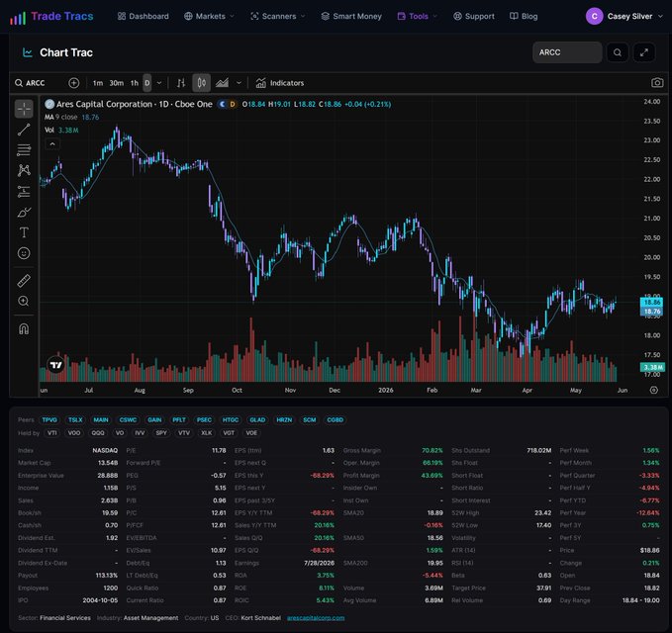Click the ARCC search icon in toolbar
The height and width of the screenshot is (633, 672).
coord(19,83)
